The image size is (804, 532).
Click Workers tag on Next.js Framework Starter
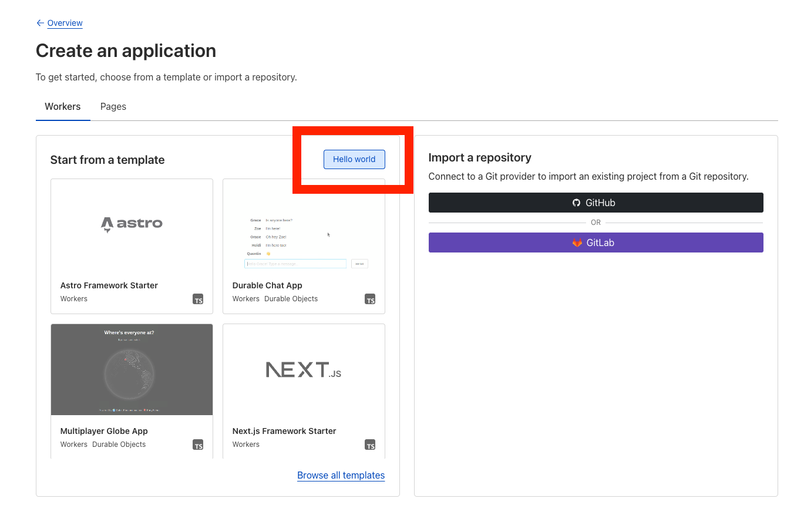[246, 445]
